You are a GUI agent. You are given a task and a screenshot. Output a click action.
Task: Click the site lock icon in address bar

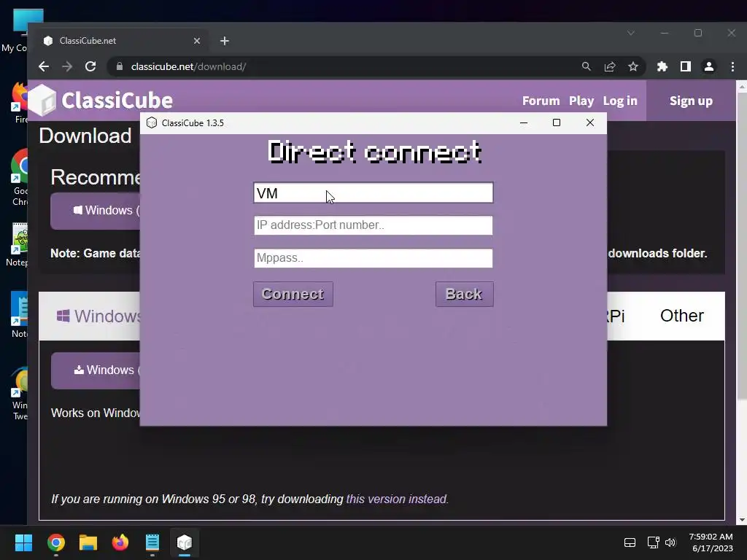120,66
